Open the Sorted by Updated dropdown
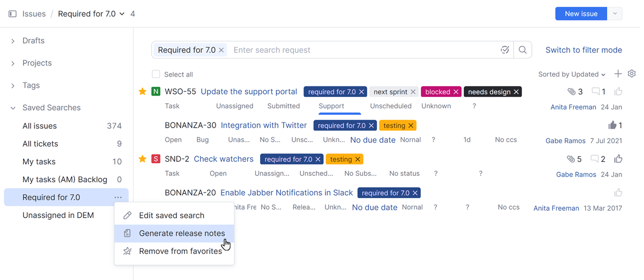 pyautogui.click(x=572, y=74)
